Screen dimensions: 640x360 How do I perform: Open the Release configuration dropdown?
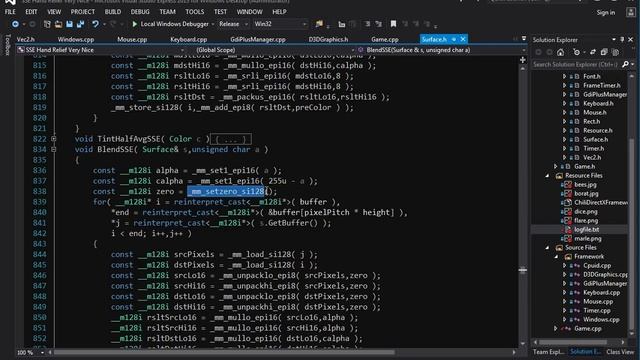point(233,24)
